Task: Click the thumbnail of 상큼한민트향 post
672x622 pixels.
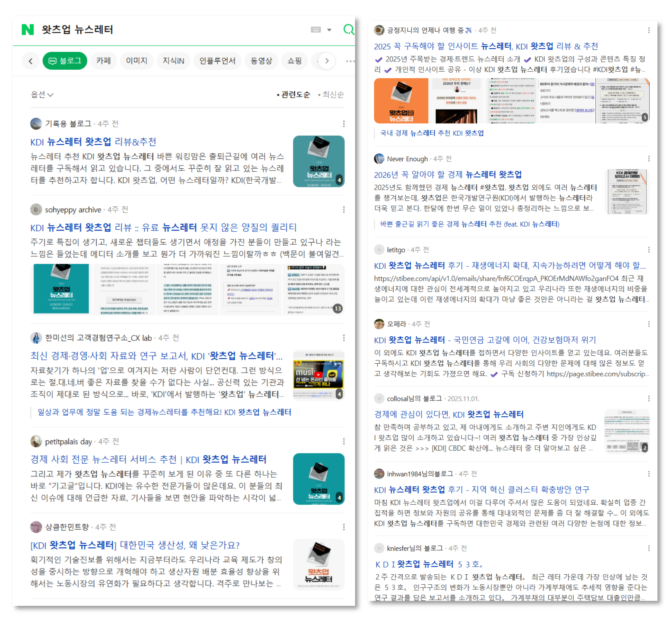Action: pos(319,564)
